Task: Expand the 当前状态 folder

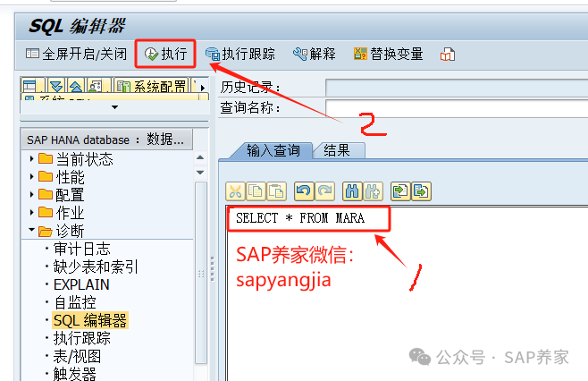Action: tap(32, 159)
